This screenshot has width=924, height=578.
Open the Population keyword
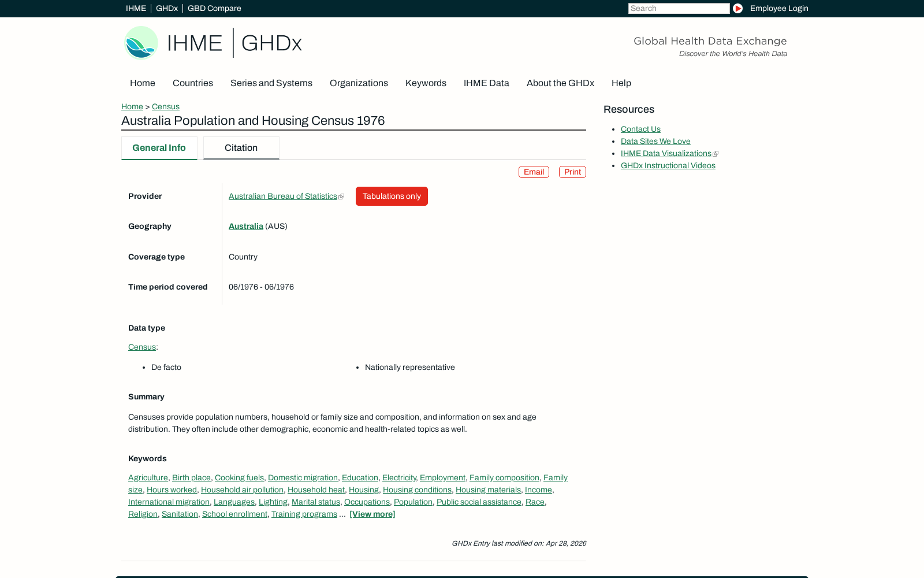point(413,502)
